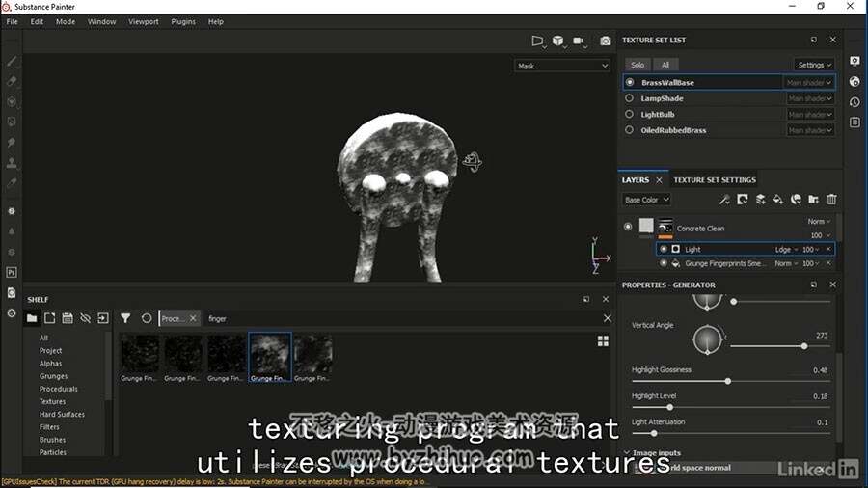Viewport: 868px width, 488px height.
Task: Click the add fill layer bucket icon
Action: pos(777,200)
